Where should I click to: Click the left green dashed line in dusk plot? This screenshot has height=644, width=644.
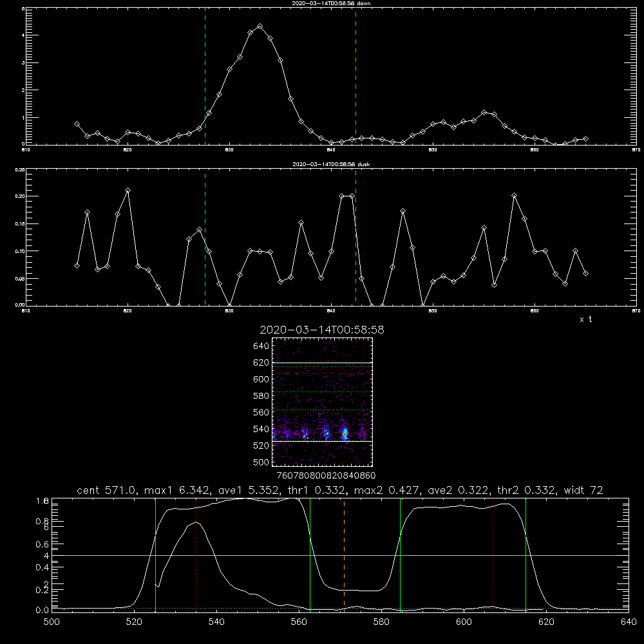pyautogui.click(x=205, y=237)
